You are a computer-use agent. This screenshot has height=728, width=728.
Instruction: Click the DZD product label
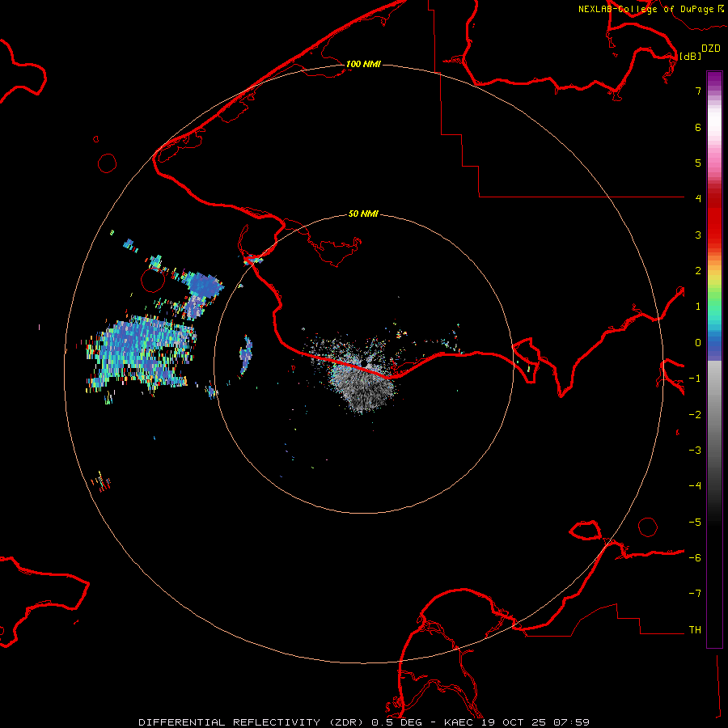coord(711,49)
